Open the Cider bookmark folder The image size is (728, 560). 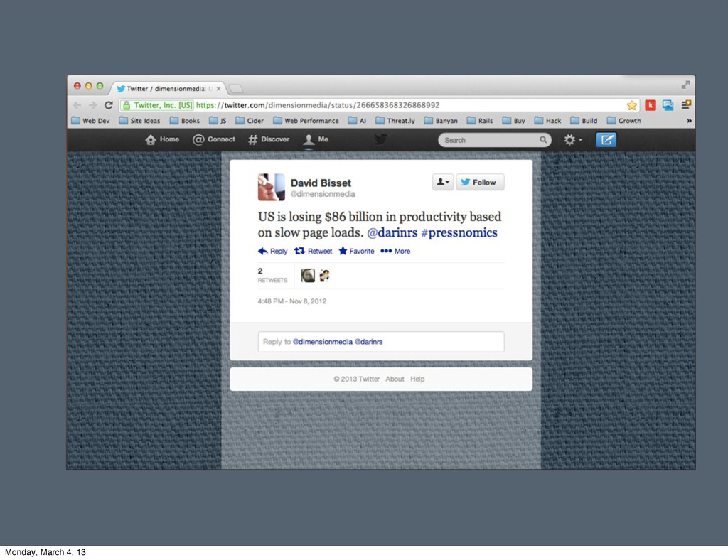(x=250, y=121)
